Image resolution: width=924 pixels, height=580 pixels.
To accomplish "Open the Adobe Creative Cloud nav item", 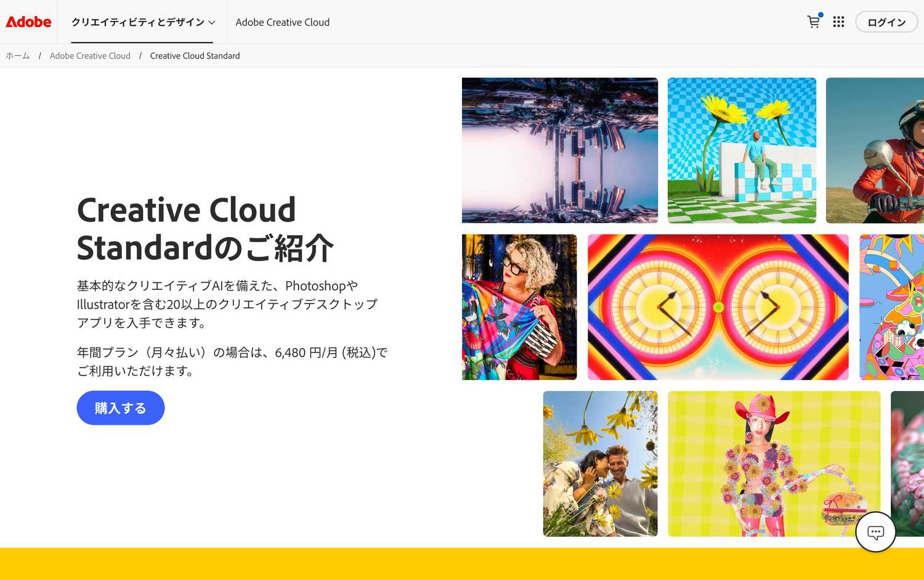I will tap(282, 22).
